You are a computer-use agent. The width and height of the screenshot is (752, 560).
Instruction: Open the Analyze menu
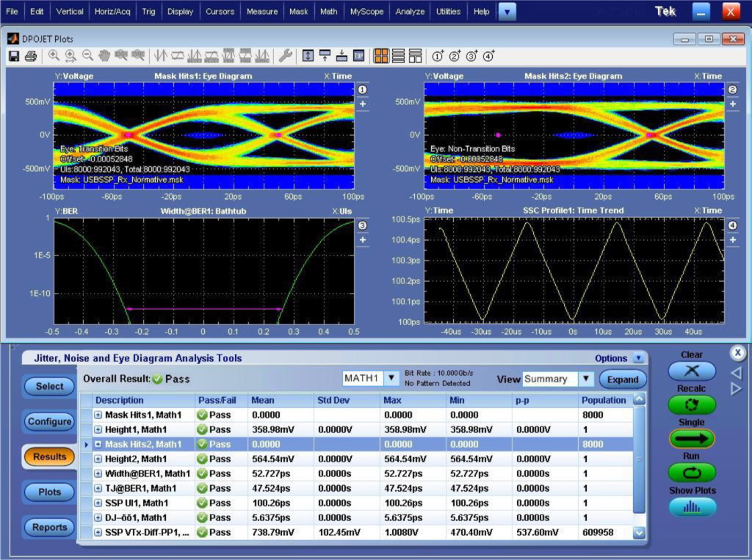click(410, 12)
